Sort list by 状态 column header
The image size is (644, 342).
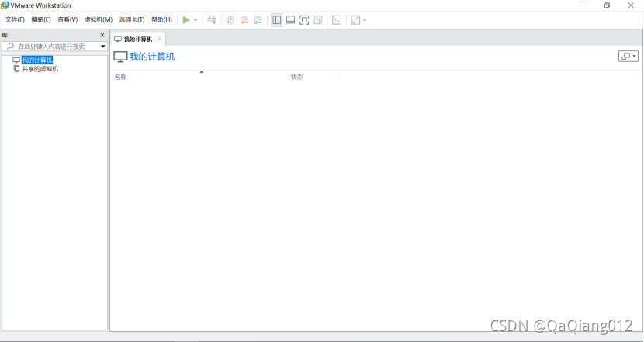coord(315,77)
